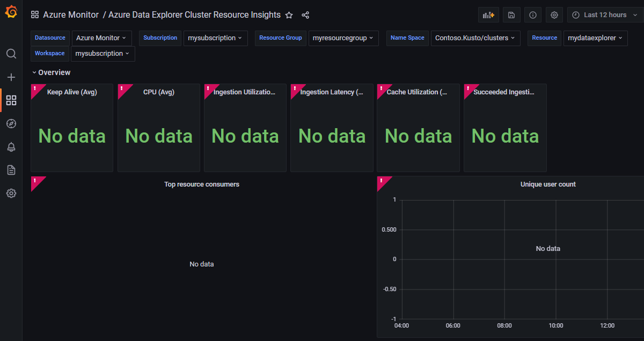This screenshot has height=341, width=644.
Task: Open dashboard insights via the info icon
Action: tap(532, 14)
